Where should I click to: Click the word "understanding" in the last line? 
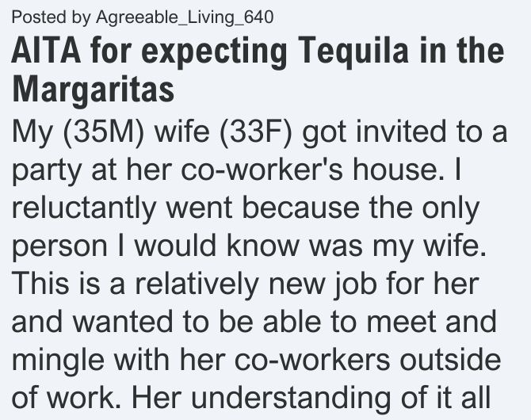(291, 397)
